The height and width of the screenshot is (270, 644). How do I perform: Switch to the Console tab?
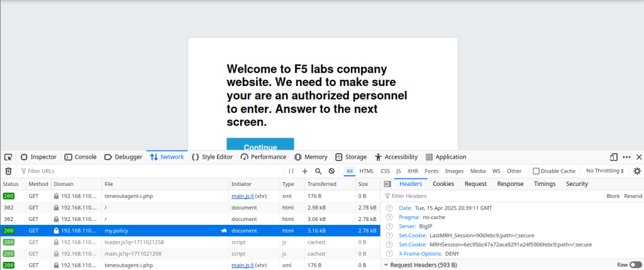point(81,157)
